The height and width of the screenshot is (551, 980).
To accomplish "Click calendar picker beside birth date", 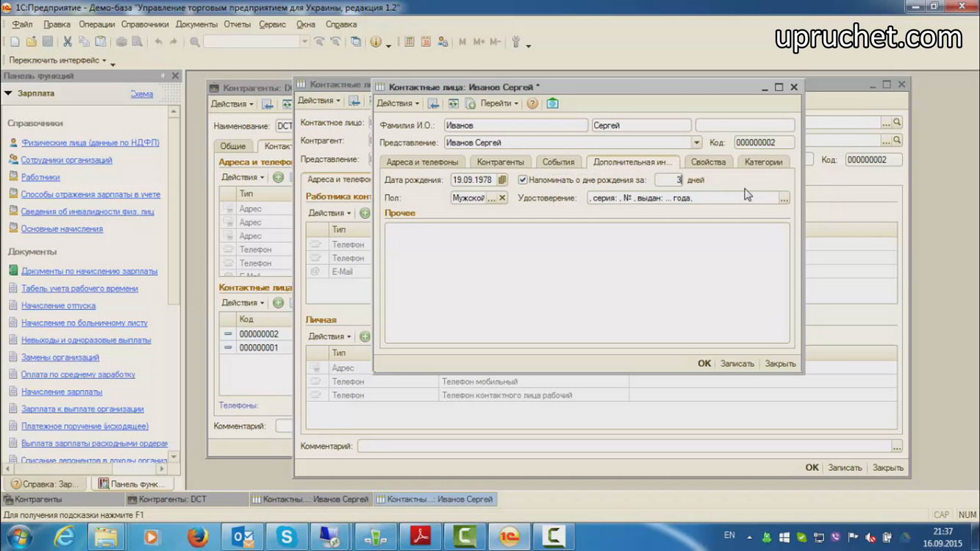I will pos(502,179).
